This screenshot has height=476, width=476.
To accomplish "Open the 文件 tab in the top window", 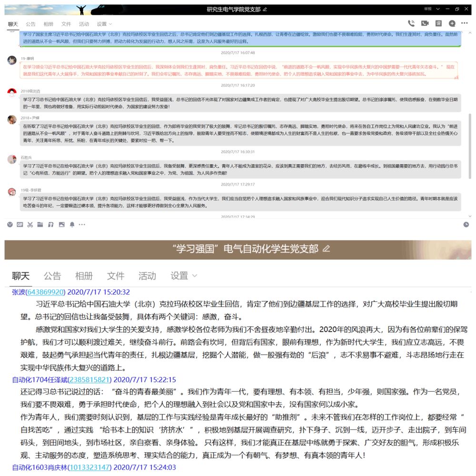I will tap(66, 24).
